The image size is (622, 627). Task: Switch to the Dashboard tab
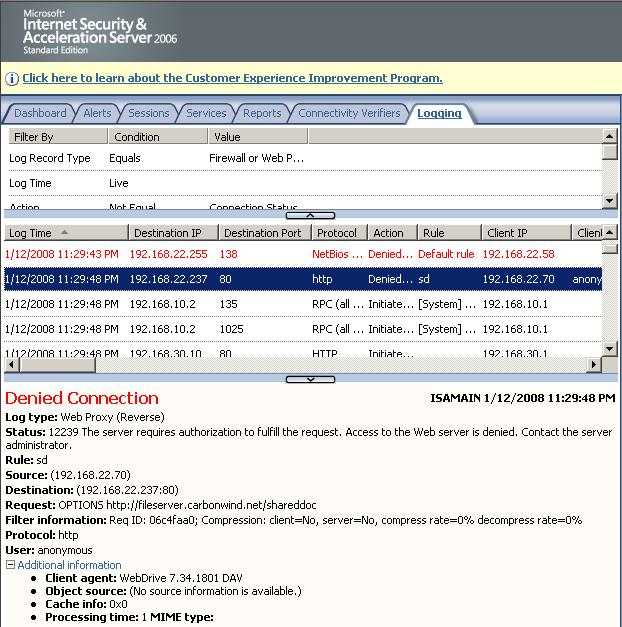point(40,113)
